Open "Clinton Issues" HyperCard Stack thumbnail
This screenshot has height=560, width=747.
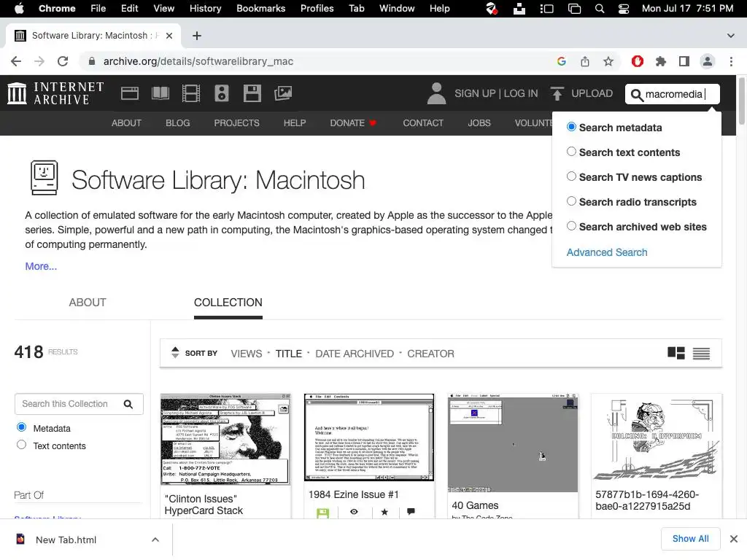(x=225, y=440)
